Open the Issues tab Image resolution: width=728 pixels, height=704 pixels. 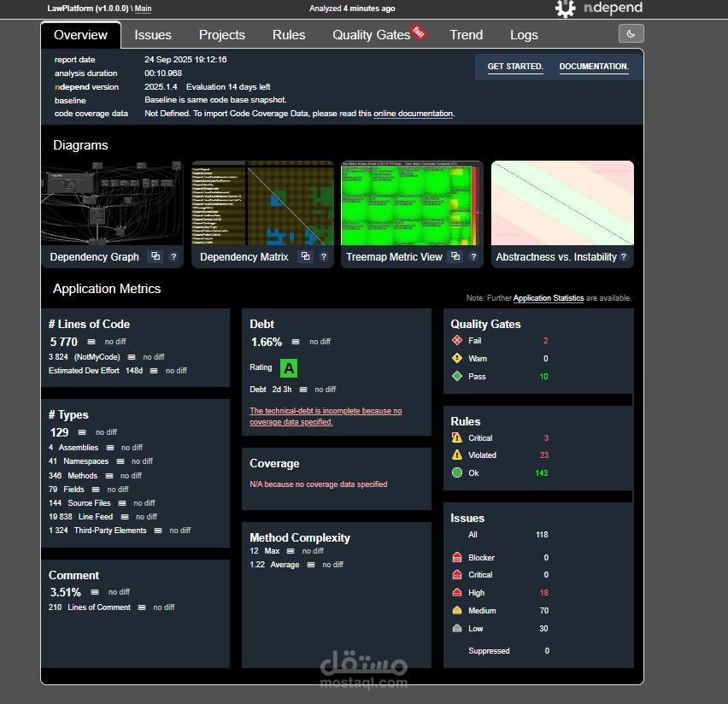(153, 35)
